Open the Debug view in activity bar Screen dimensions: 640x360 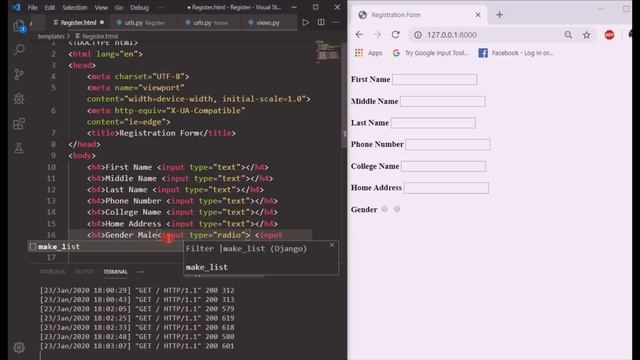(x=19, y=98)
